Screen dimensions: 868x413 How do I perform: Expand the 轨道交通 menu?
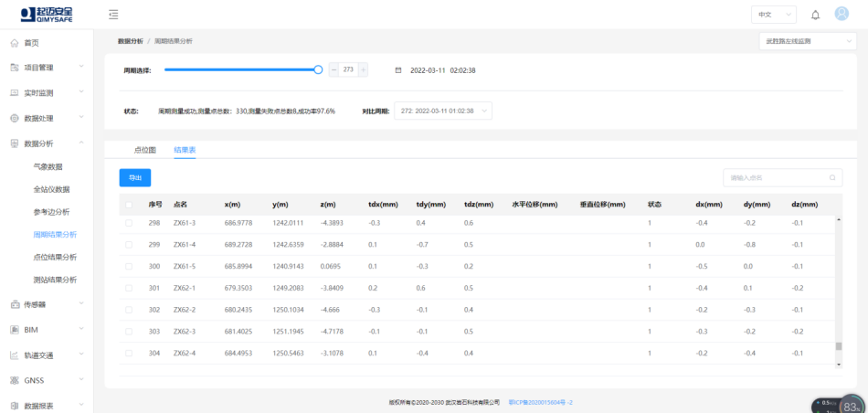[x=81, y=355]
